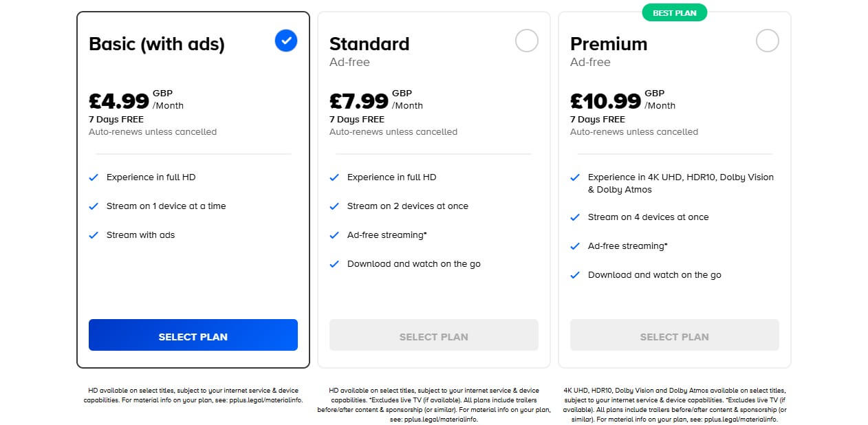Select the Premium plan card
Image resolution: width=868 pixels, height=425 pixels.
[674, 186]
